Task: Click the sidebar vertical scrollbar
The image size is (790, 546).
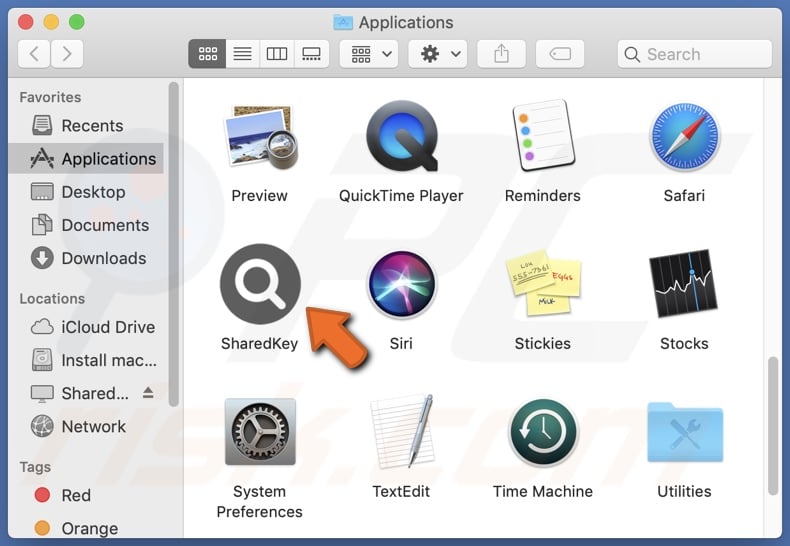Action: click(174, 244)
